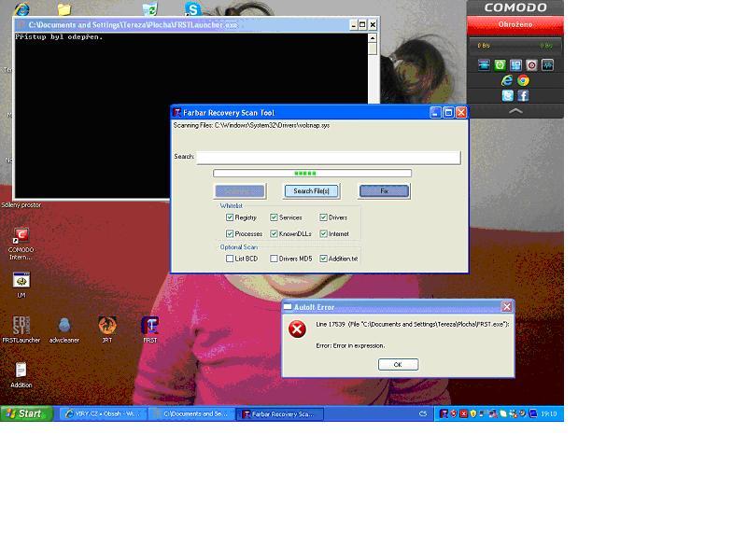Toggle the KnownDLLs whitelist checkbox

click(x=274, y=233)
